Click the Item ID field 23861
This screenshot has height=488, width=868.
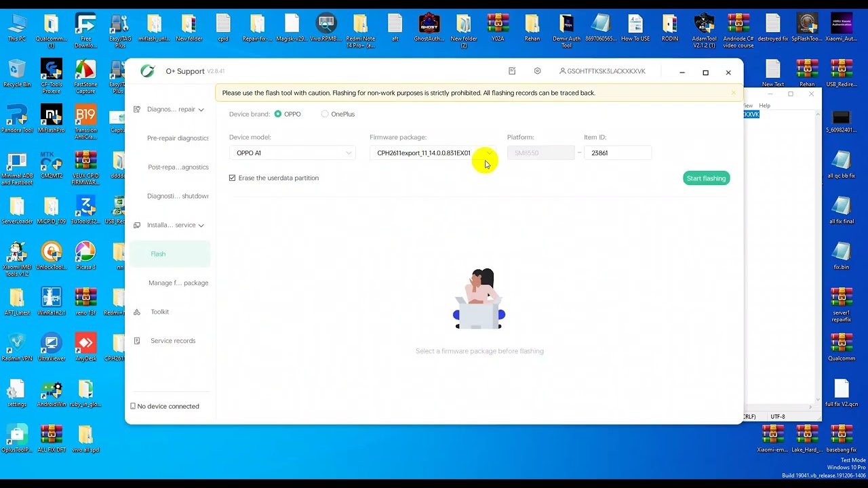[618, 153]
